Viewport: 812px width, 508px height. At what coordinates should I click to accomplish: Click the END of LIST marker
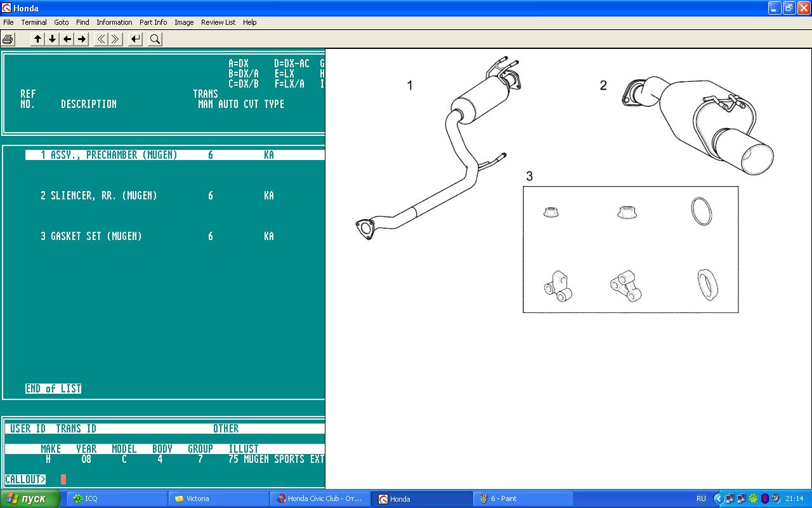click(53, 389)
